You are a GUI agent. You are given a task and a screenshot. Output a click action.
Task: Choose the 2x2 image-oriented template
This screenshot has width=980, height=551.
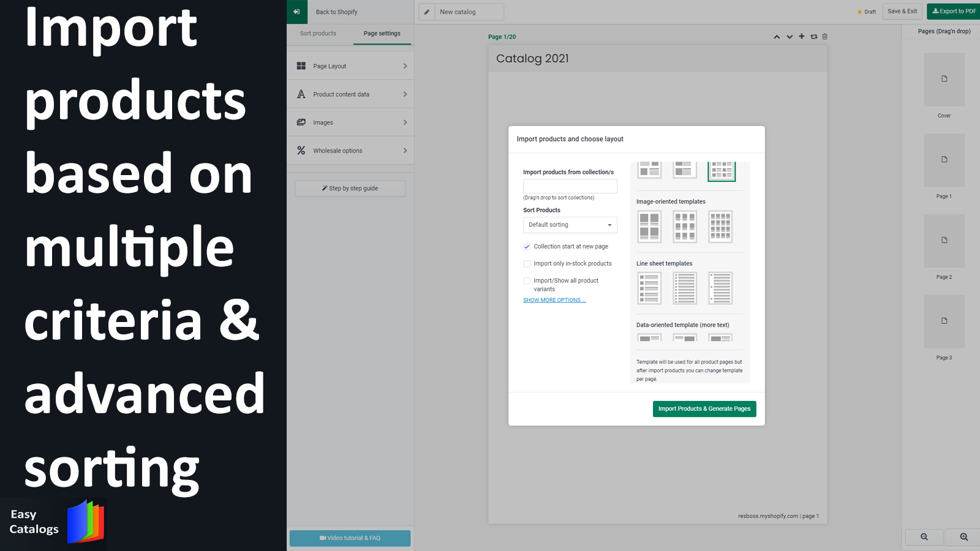(x=649, y=227)
